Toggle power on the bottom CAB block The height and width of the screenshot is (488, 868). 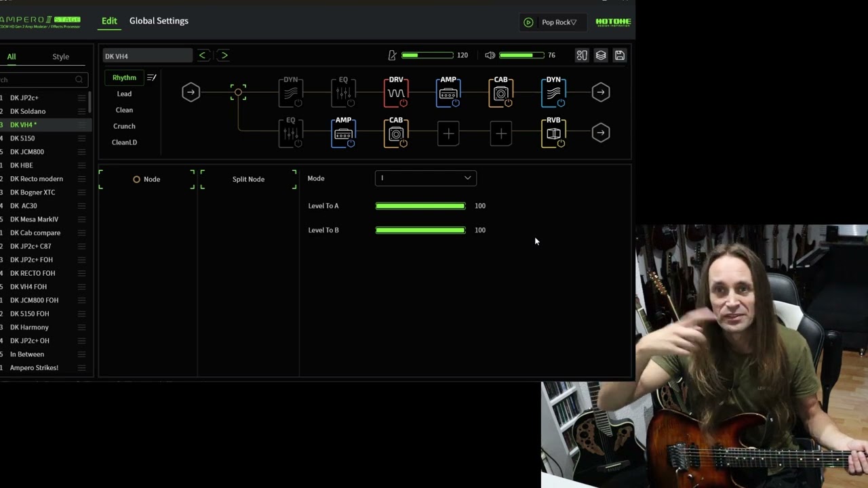click(x=403, y=144)
